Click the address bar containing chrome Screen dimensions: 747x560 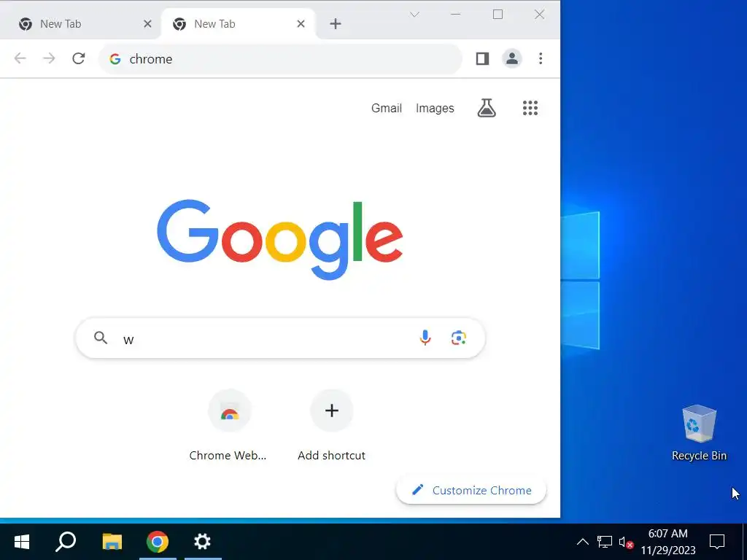coord(280,59)
